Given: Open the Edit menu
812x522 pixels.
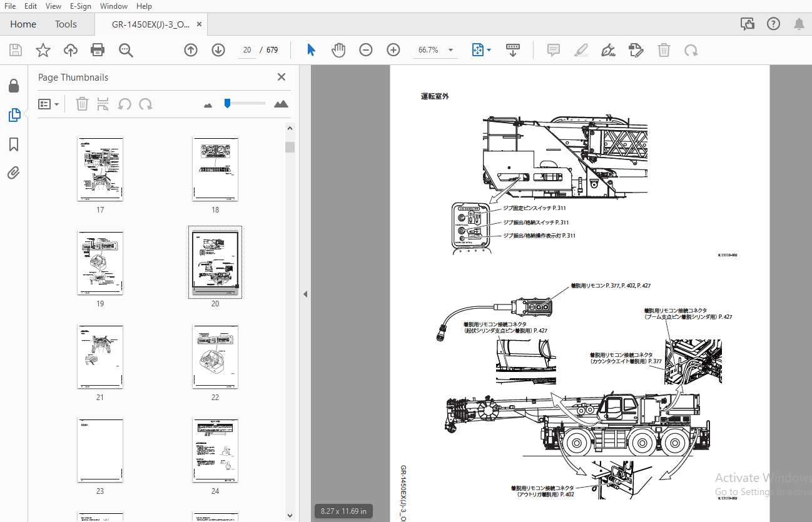Looking at the screenshot, I should (31, 6).
